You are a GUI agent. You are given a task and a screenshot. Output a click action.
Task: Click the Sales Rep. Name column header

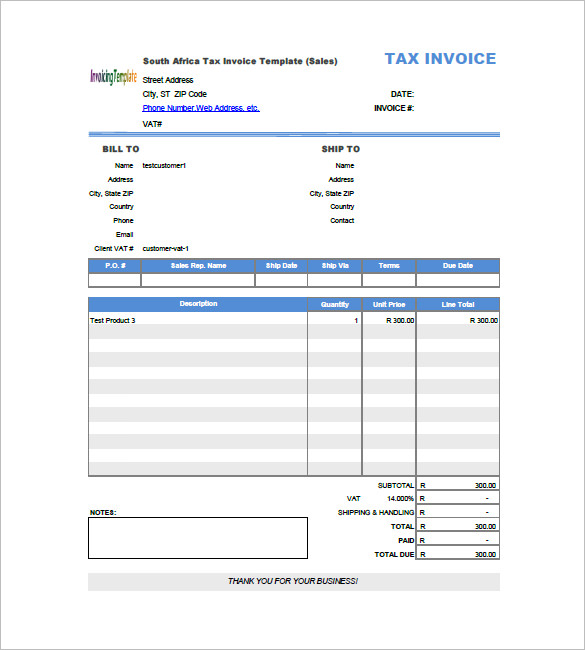click(198, 266)
